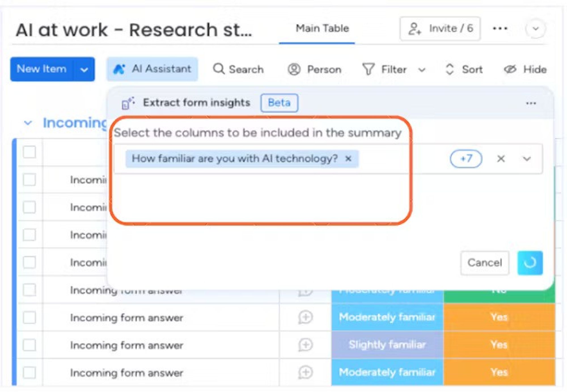The height and width of the screenshot is (392, 567).
Task: Check the seventh item row checkbox
Action: pos(29,345)
